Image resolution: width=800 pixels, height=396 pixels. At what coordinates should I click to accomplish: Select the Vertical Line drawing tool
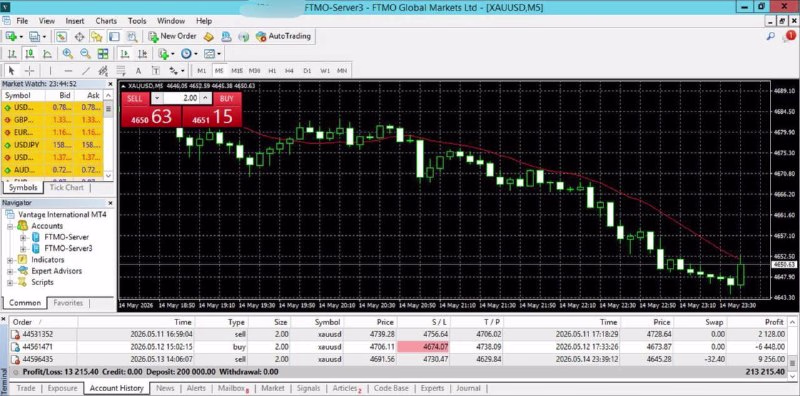[50, 70]
